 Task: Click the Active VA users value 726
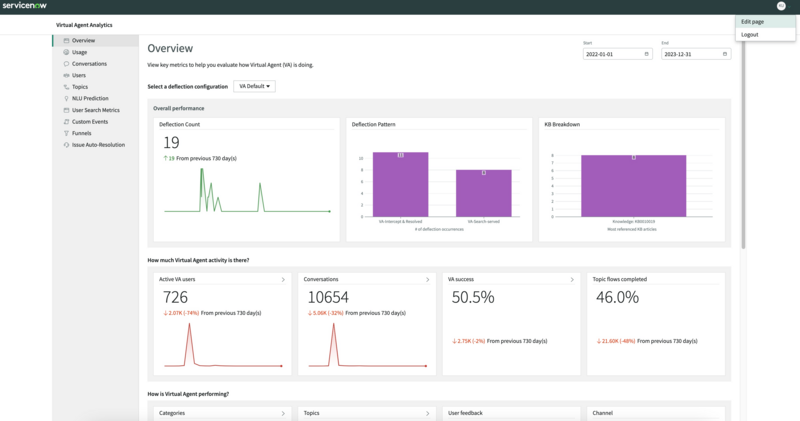point(176,297)
